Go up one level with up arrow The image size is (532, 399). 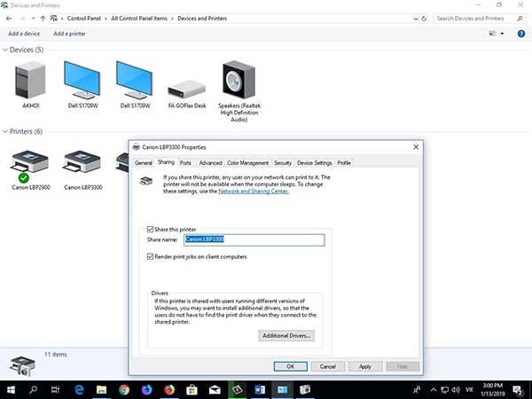point(43,19)
